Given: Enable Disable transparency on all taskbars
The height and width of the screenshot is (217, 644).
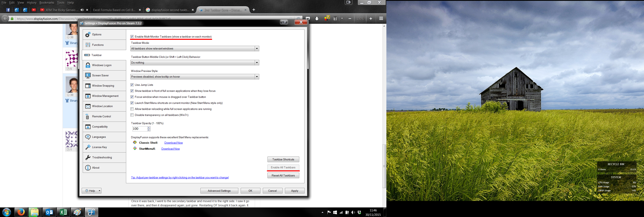Looking at the screenshot, I should coord(132,115).
